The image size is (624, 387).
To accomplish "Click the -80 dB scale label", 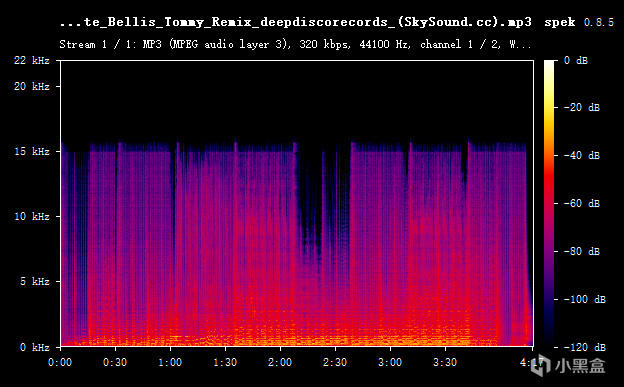I will click(x=582, y=251).
